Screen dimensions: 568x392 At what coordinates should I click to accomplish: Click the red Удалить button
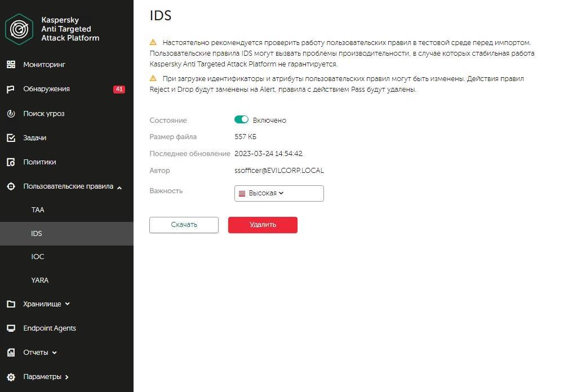click(263, 225)
